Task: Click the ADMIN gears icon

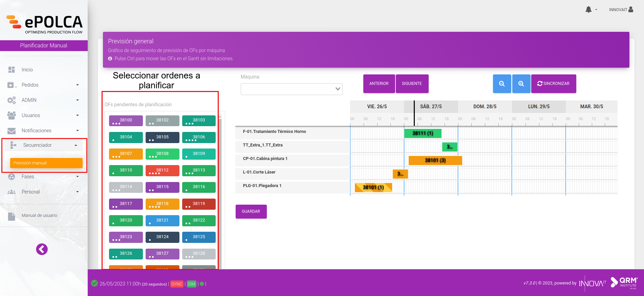Action: 12,100
